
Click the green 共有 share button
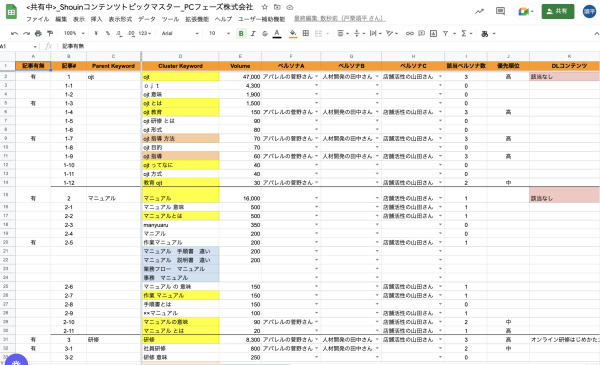click(x=558, y=11)
